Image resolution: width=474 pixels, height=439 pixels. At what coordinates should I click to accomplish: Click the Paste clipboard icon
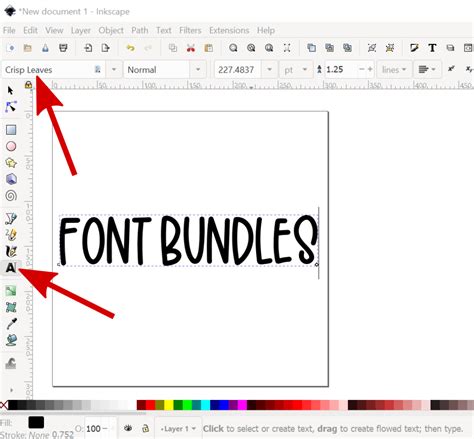click(x=209, y=48)
